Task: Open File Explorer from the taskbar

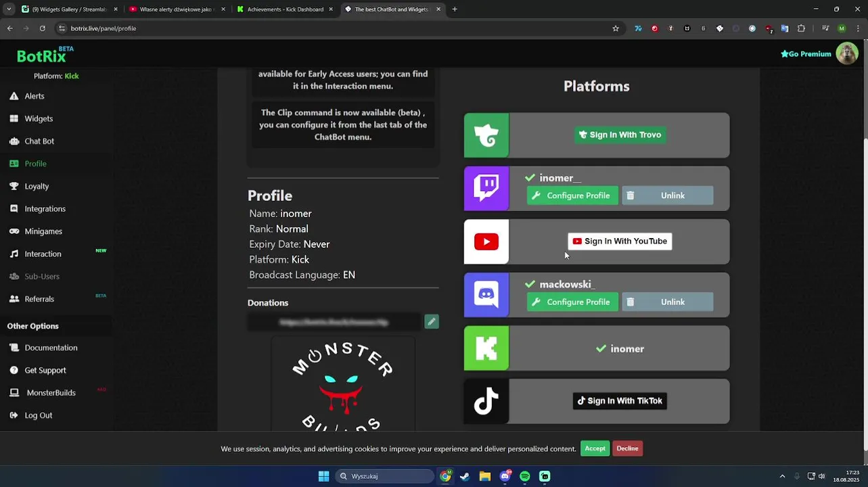Action: tap(485, 476)
